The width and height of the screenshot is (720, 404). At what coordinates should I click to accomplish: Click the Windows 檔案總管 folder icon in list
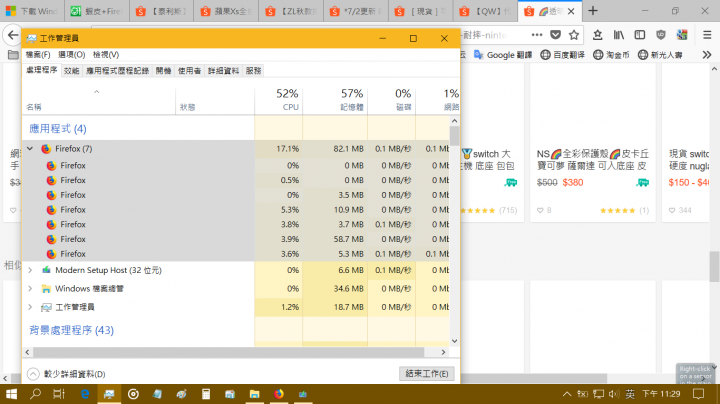pos(46,289)
